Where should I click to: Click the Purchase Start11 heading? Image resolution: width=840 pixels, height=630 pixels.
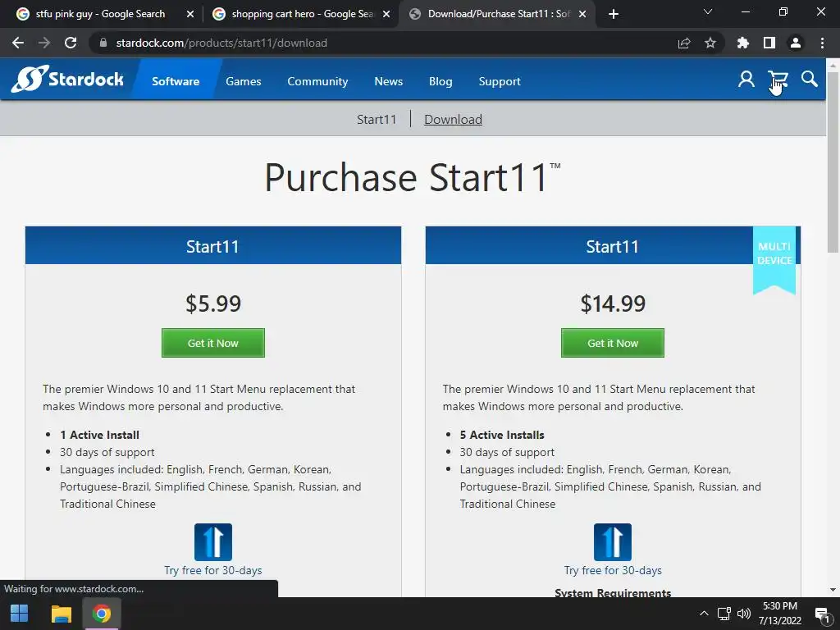tap(413, 177)
